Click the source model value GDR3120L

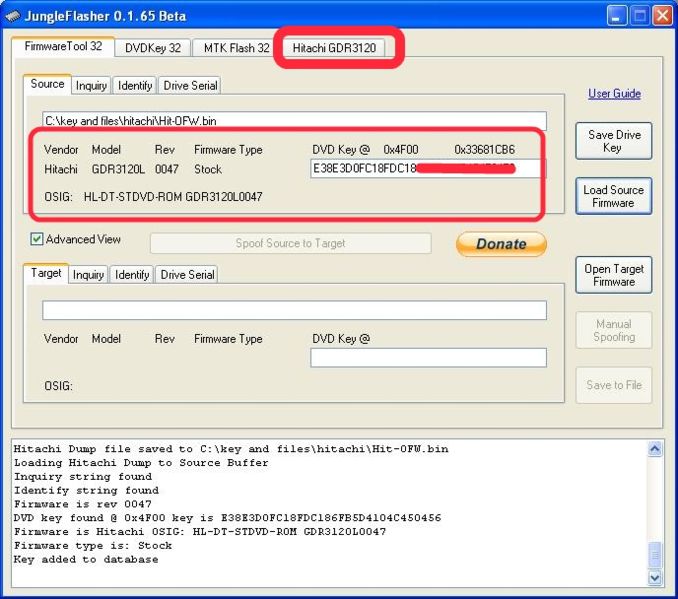click(x=118, y=169)
